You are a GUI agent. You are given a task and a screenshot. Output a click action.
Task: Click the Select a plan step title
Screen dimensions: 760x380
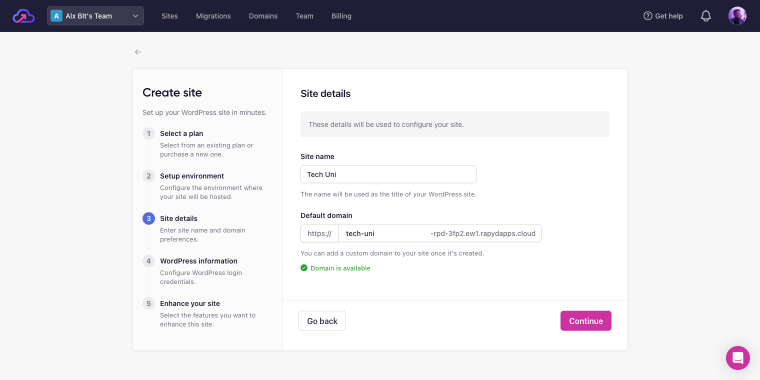182,133
